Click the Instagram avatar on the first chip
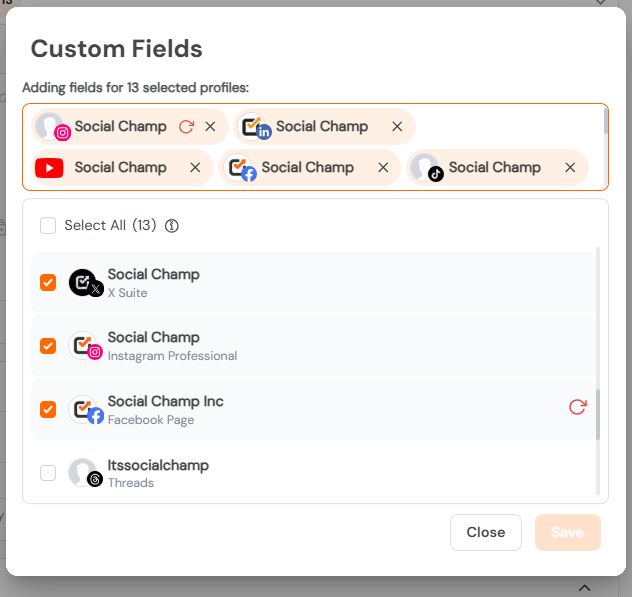The width and height of the screenshot is (632, 597). (x=53, y=127)
